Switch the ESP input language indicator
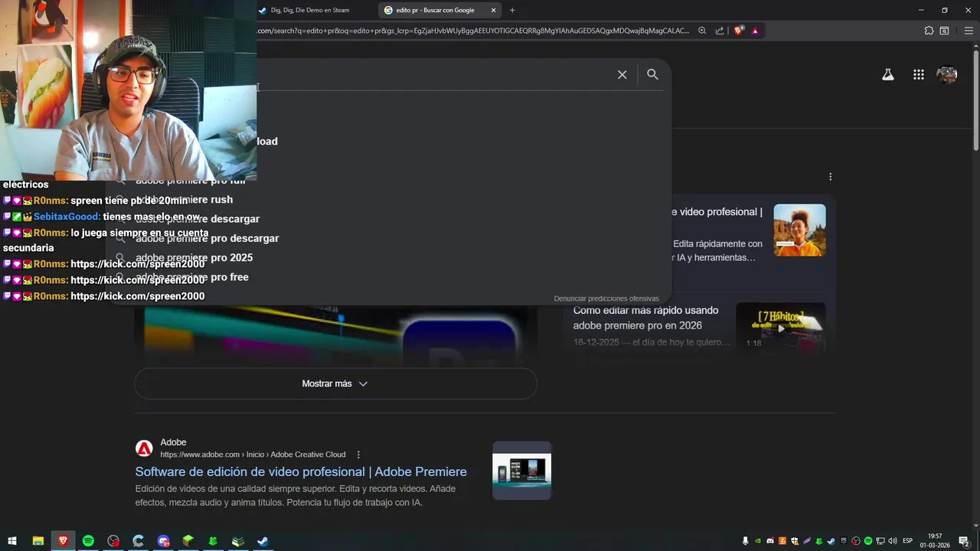This screenshot has height=551, width=980. [908, 541]
